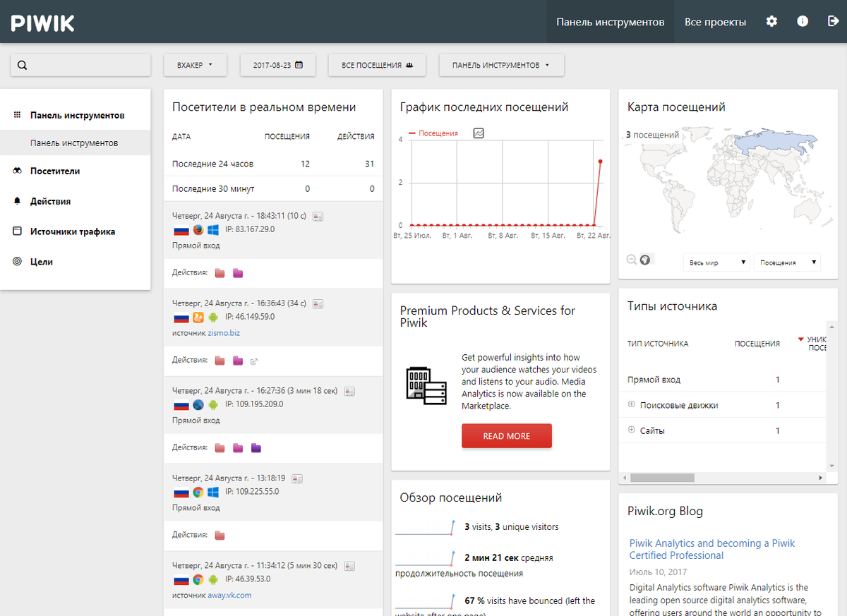Viewport: 847px width, 616px height.
Task: Open the 2017-08-23 date picker
Action: (x=277, y=65)
